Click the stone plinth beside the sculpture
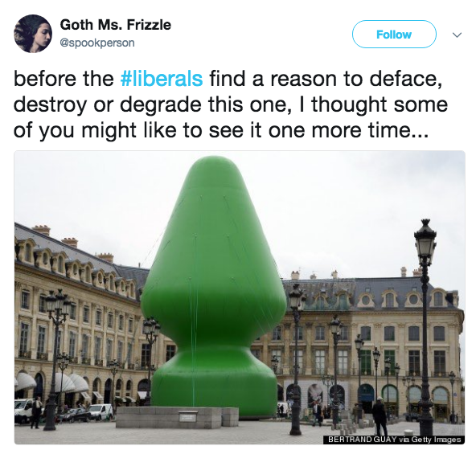Viewport: 476px width, 450px height. [177, 418]
